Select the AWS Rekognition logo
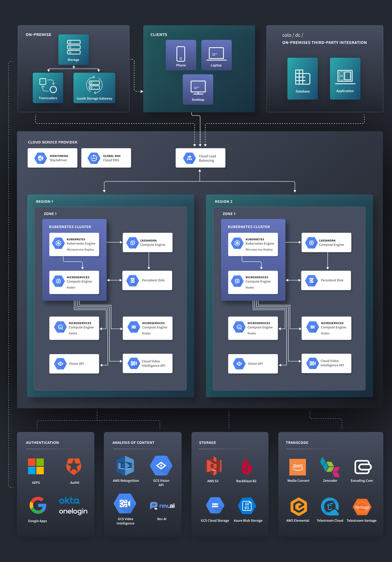Screen dimensions: 392x562 click(125, 466)
